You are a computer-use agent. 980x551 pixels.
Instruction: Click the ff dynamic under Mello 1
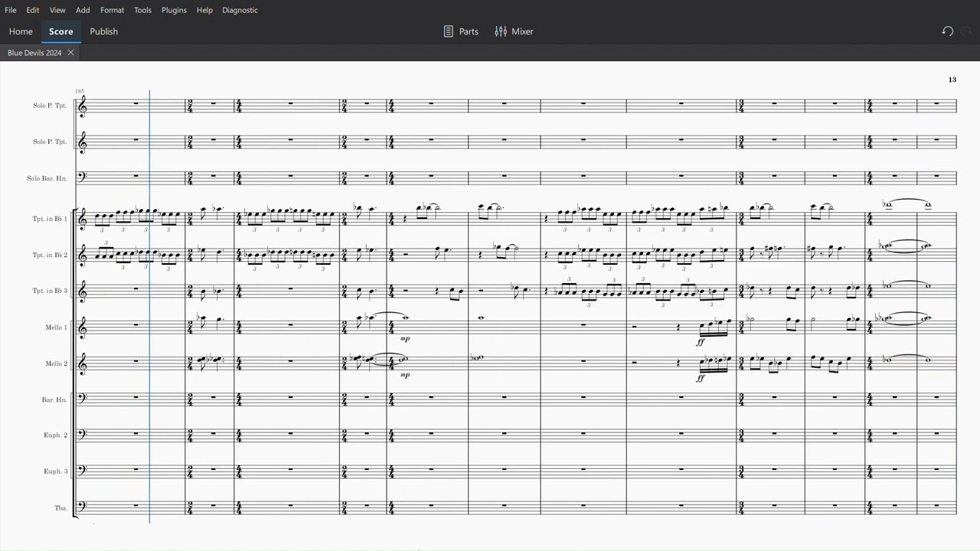[x=700, y=342]
